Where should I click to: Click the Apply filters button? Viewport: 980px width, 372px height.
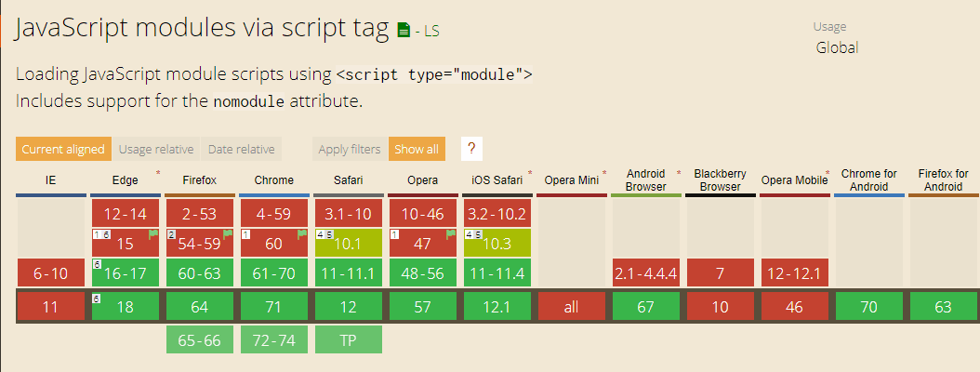349,149
